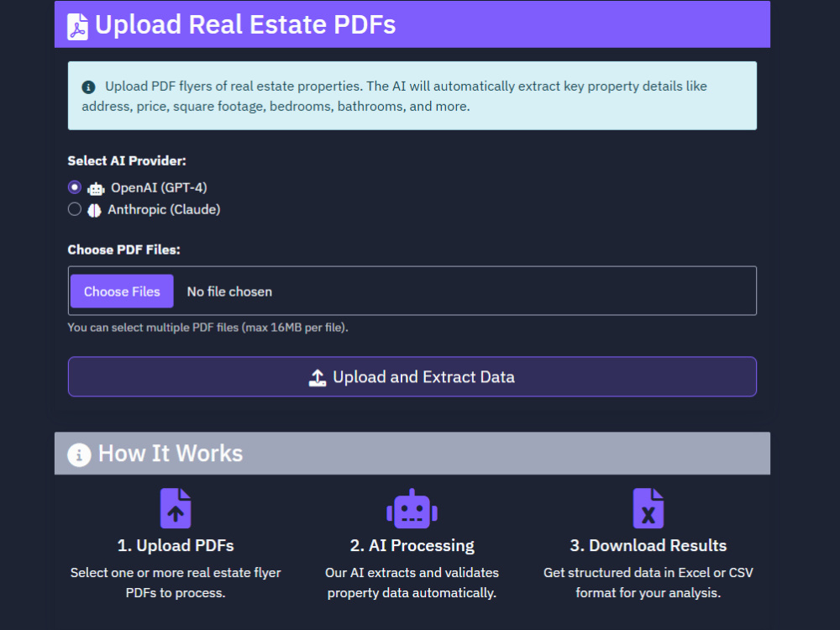The image size is (840, 630).
Task: Click the robot icon above AI Processing
Action: pos(412,508)
